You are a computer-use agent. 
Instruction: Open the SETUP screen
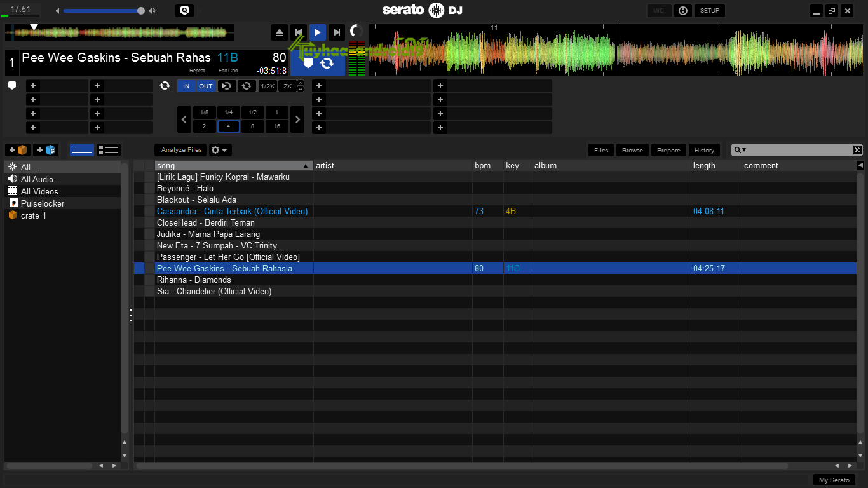710,11
